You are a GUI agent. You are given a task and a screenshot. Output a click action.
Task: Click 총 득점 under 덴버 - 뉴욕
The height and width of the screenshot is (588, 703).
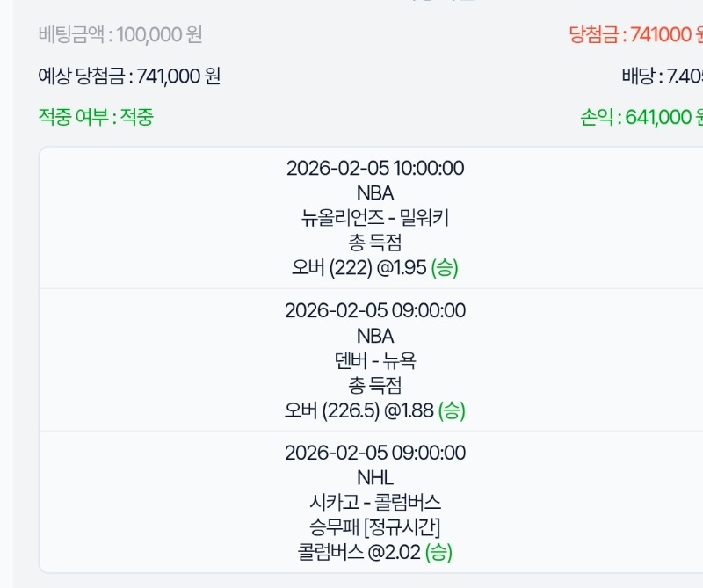point(375,385)
